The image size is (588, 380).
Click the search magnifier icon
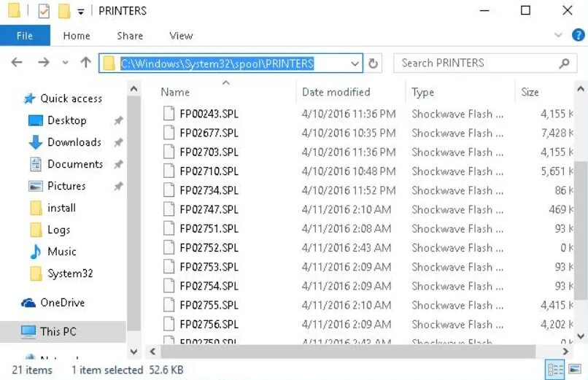(565, 63)
